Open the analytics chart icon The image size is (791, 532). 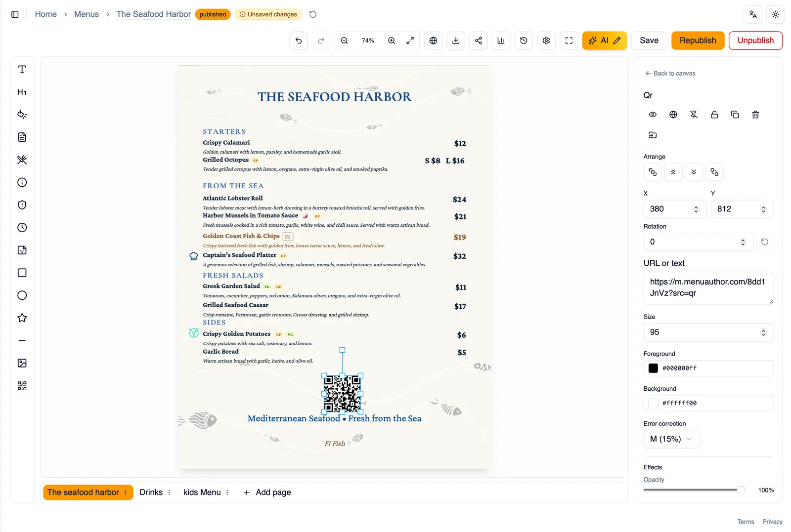501,41
